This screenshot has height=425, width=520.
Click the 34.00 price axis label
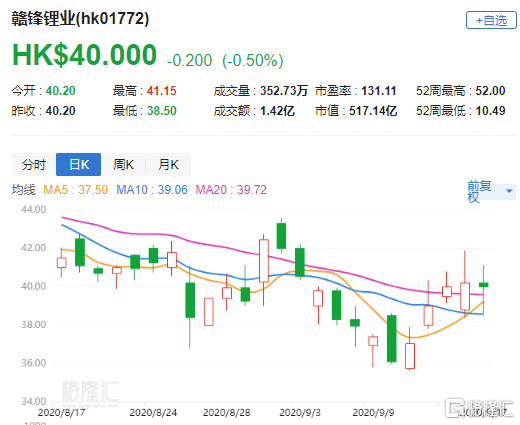tap(33, 401)
